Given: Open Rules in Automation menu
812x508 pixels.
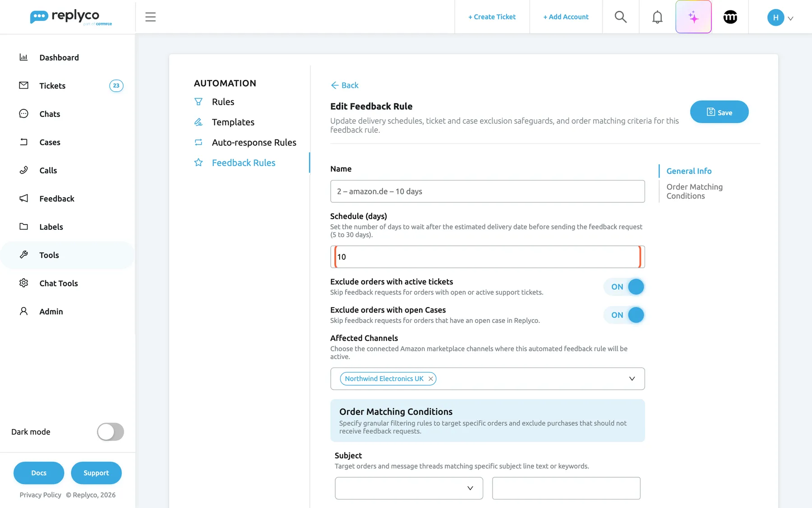Looking at the screenshot, I should (x=223, y=102).
